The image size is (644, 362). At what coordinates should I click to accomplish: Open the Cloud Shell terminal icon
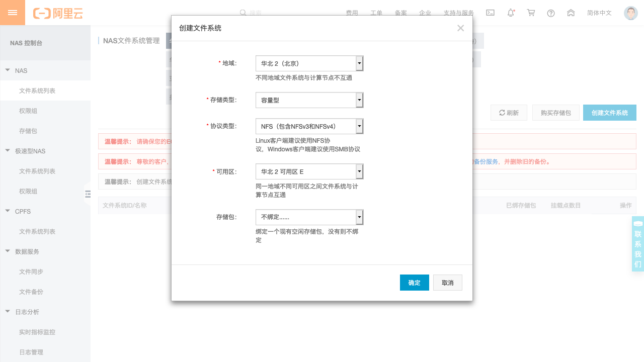click(490, 13)
